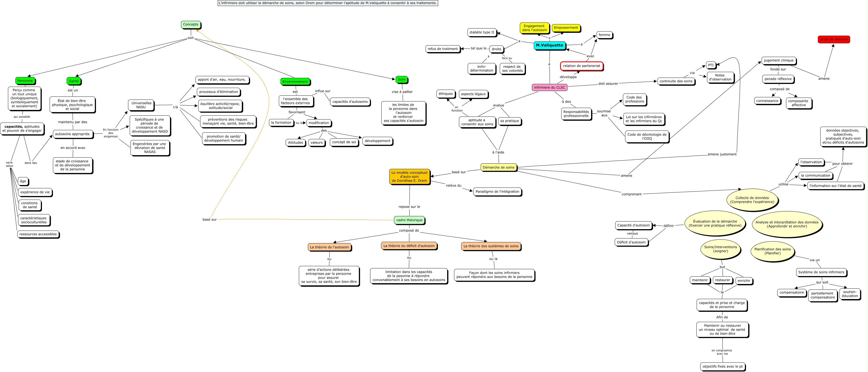Click the Système de soins infirmiers node

[821, 272]
